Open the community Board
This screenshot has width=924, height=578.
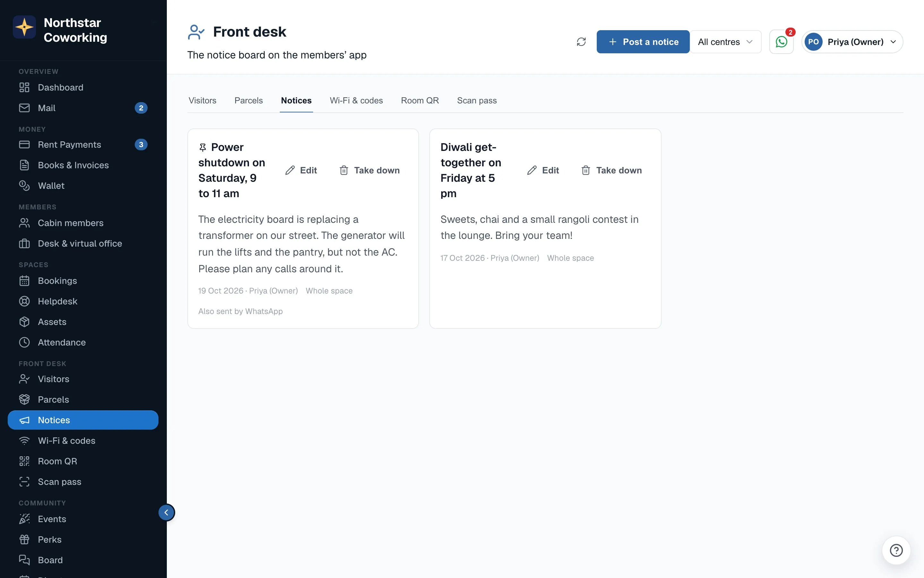point(83,560)
